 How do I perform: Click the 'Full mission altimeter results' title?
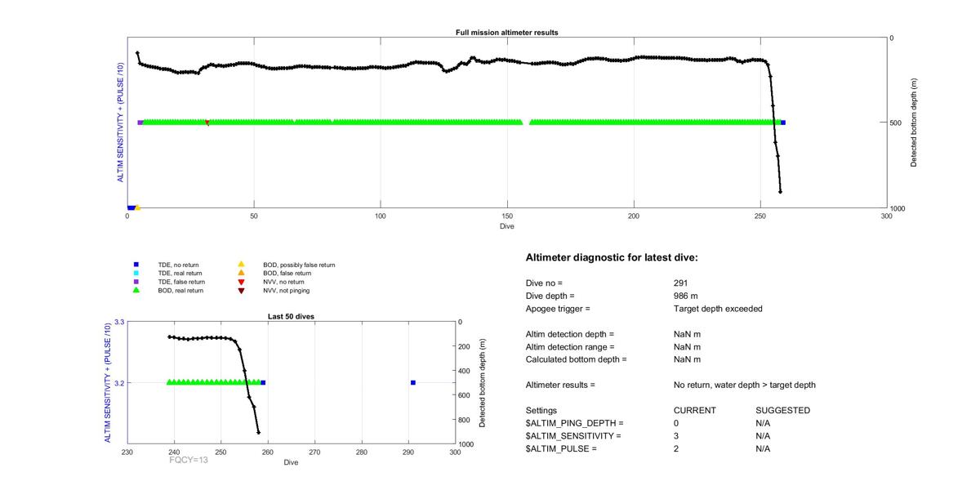click(506, 33)
